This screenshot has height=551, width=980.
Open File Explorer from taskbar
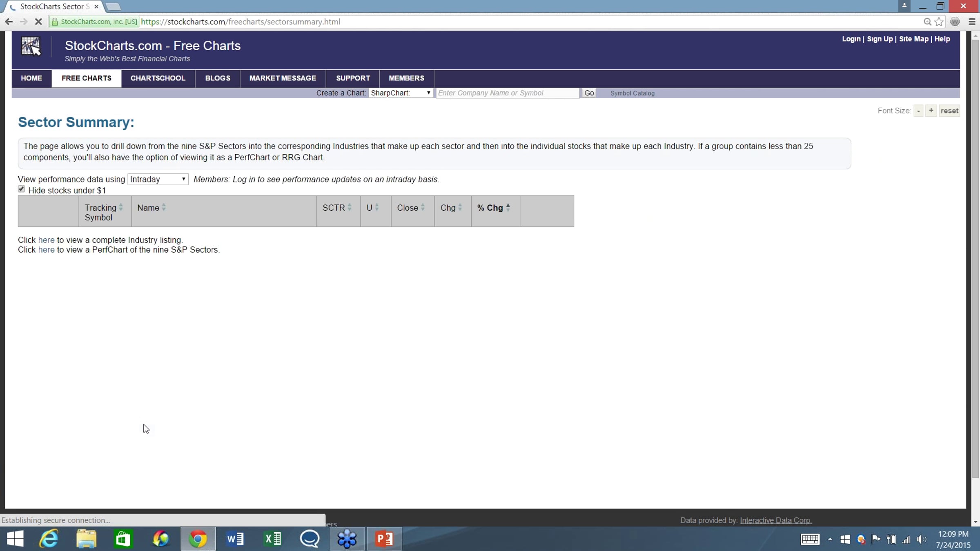pyautogui.click(x=86, y=539)
